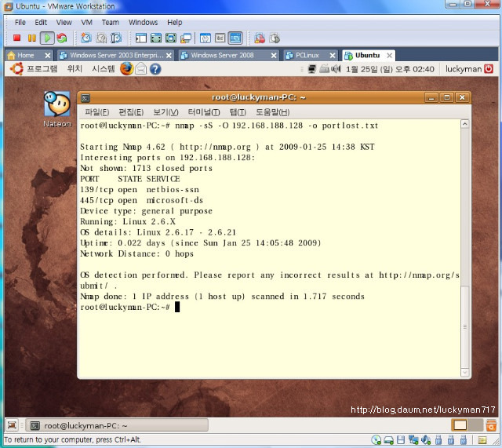This screenshot has height=448, width=502.
Task: Click the terminal scrollbar up arrow
Action: pyautogui.click(x=465, y=124)
